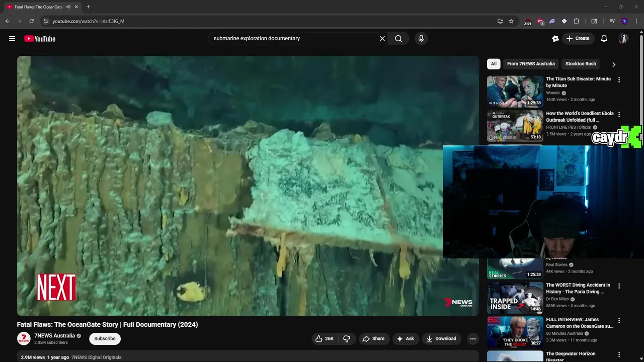Start voice search with microphone
This screenshot has height=362, width=644.
(x=421, y=38)
